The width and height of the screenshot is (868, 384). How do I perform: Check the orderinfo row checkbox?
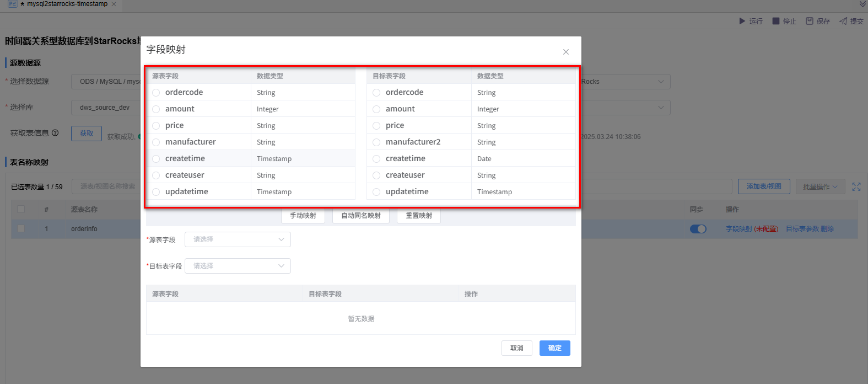[21, 228]
